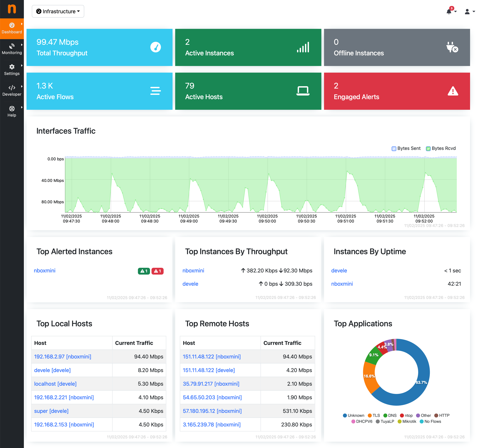Click the Active Hosts laptop icon

(303, 91)
